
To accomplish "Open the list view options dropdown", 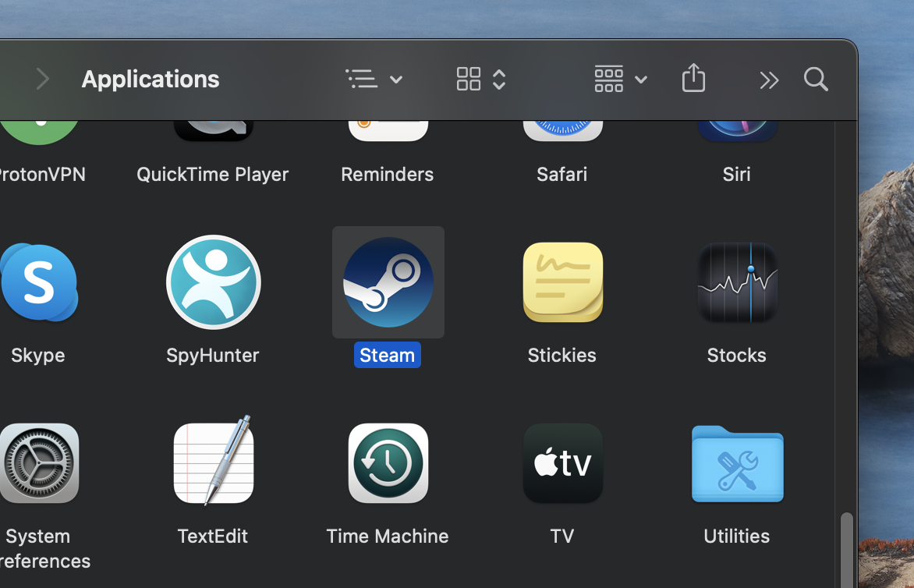I will click(x=374, y=79).
